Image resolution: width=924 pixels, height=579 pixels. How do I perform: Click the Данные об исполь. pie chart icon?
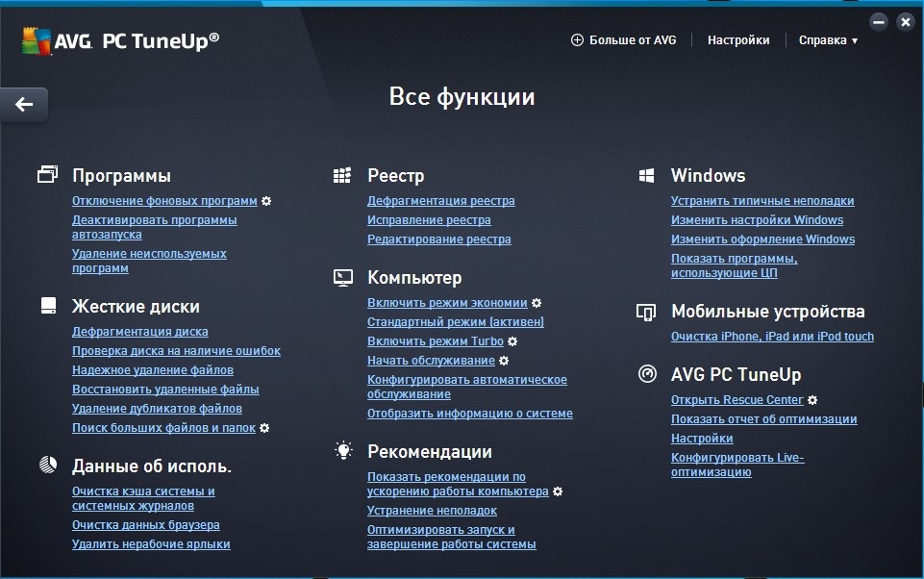(48, 465)
